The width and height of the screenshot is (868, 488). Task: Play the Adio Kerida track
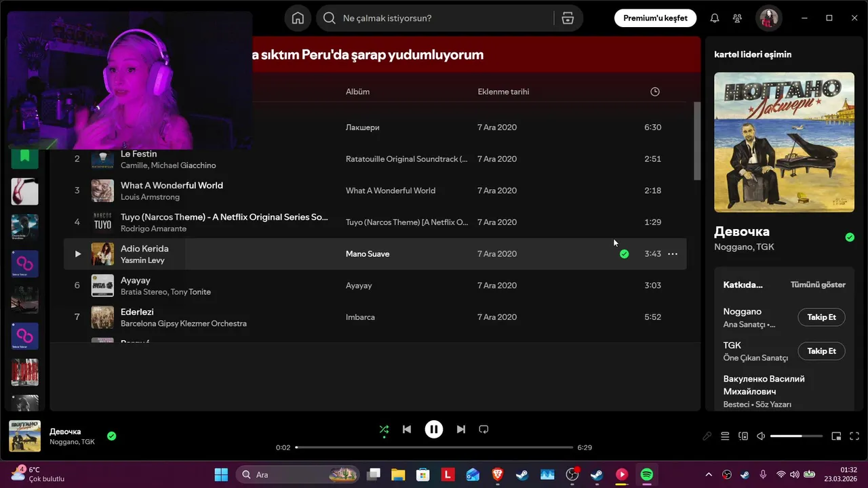tap(77, 253)
